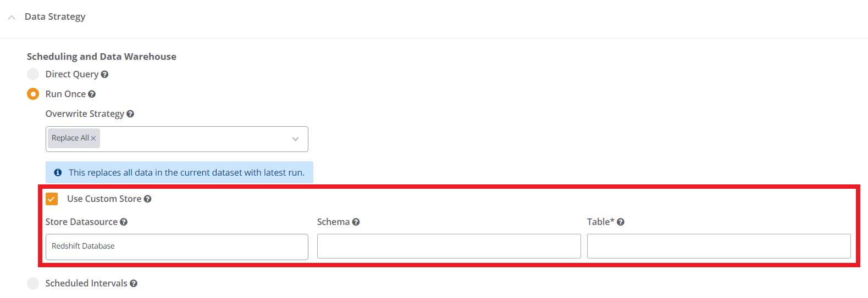Click help icon beside Run Once
Viewport: 868px width, 298px height.
coord(92,94)
